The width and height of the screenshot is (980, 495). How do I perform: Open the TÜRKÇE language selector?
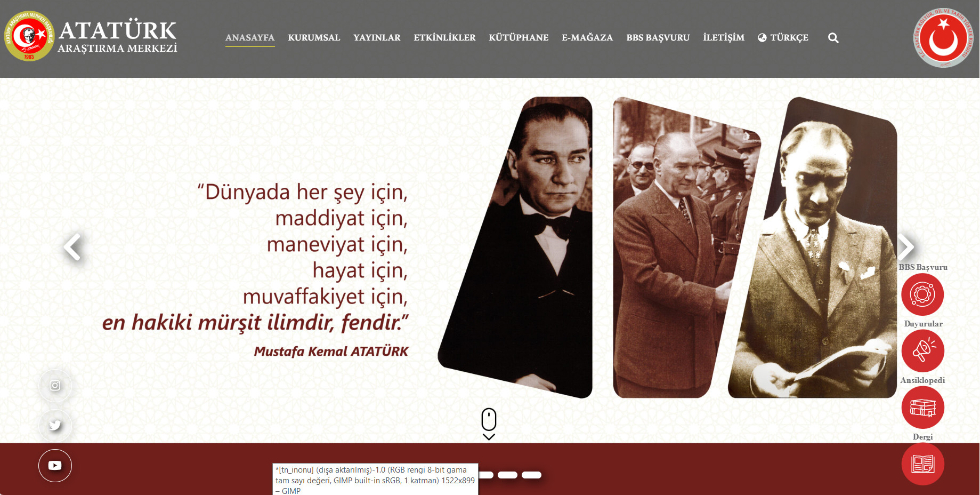(783, 38)
